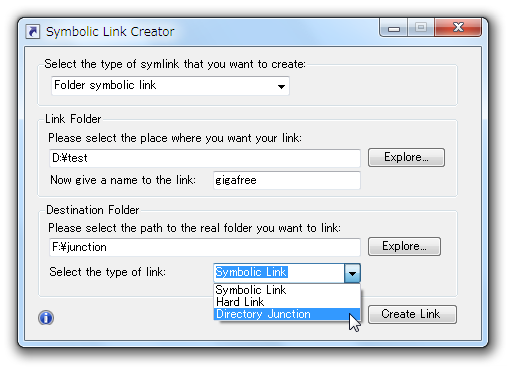Click the blue info icon

pyautogui.click(x=46, y=317)
